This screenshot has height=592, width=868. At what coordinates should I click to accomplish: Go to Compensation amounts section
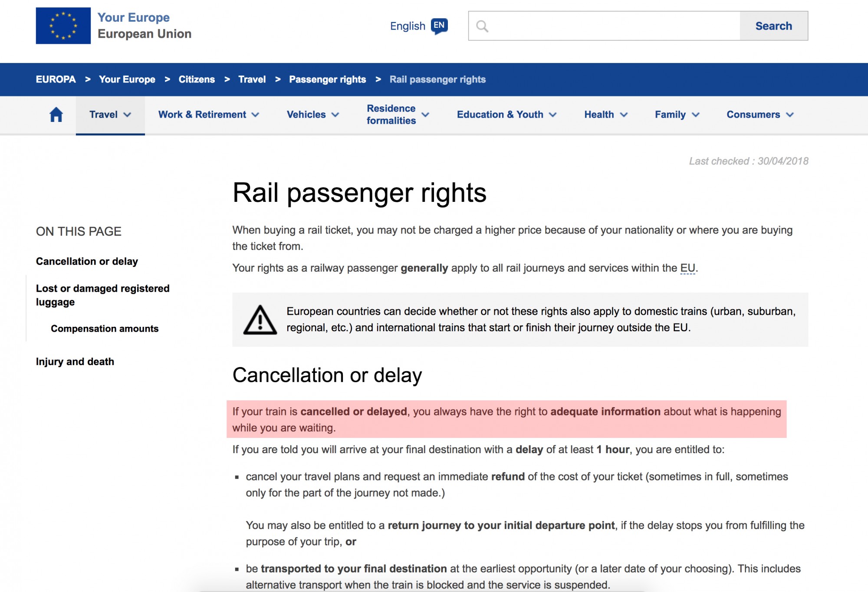click(x=105, y=329)
